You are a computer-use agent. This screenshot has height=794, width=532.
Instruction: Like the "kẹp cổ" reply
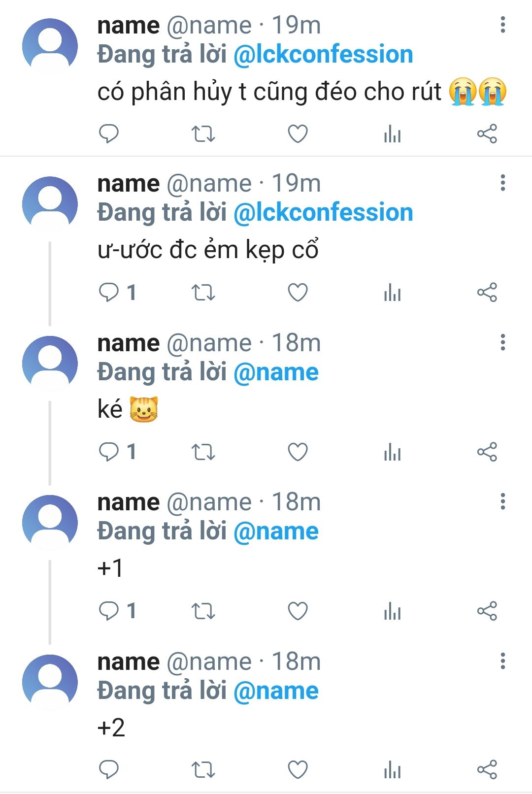(x=298, y=293)
